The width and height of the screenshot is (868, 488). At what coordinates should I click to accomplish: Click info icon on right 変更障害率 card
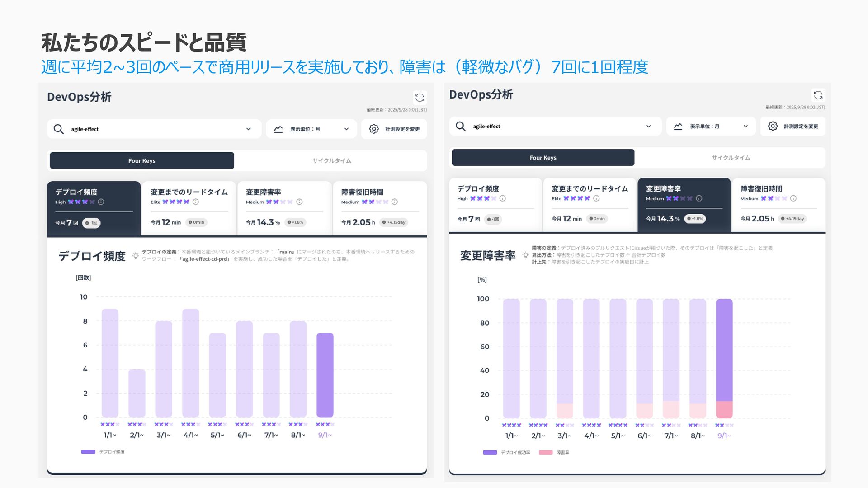click(699, 198)
